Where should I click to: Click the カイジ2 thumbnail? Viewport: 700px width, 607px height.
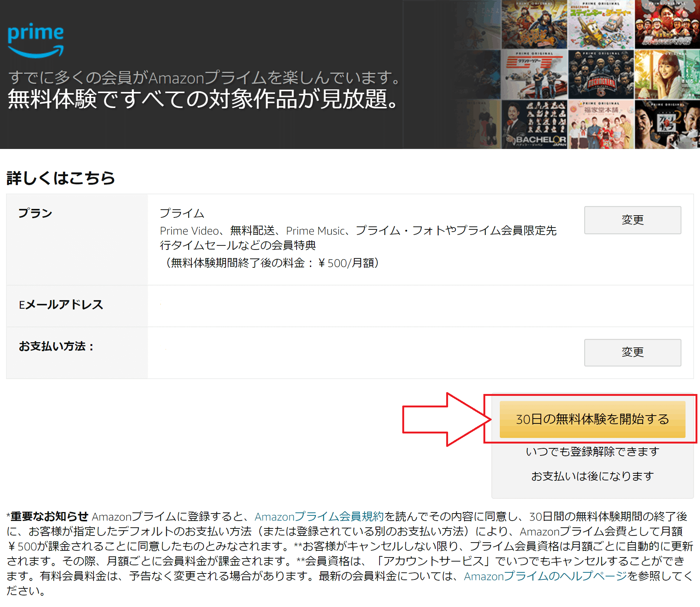667,124
